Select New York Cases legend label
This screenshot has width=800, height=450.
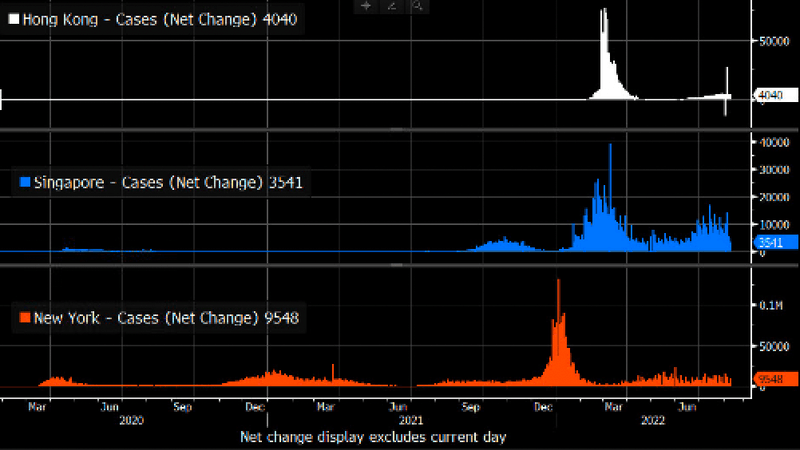[166, 318]
